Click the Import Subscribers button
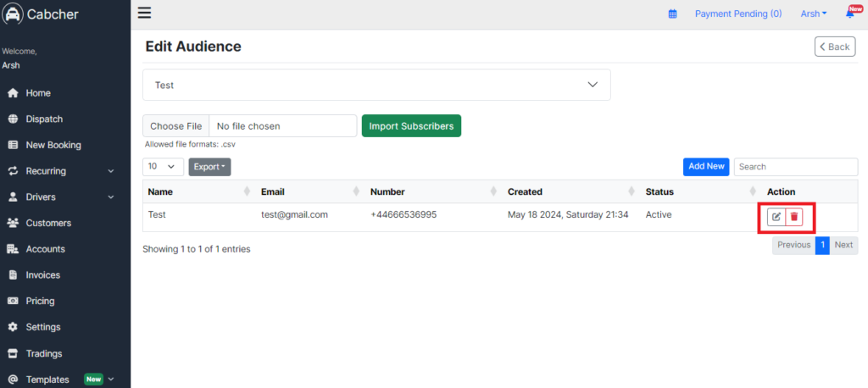The width and height of the screenshot is (868, 388). 411,125
